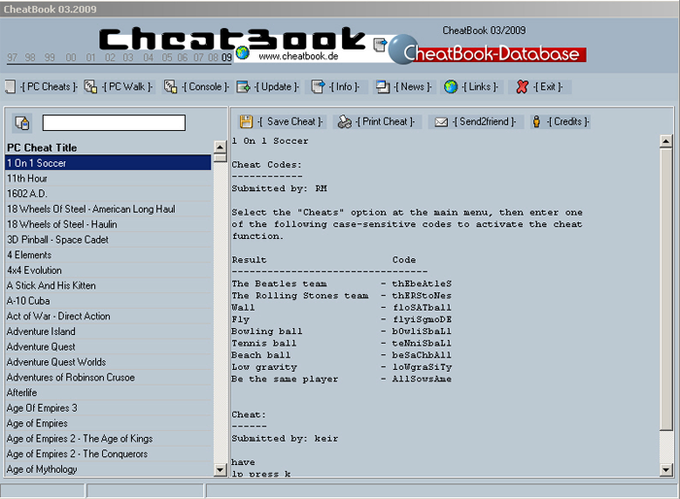
Task: Open the News section
Action: coord(413,87)
